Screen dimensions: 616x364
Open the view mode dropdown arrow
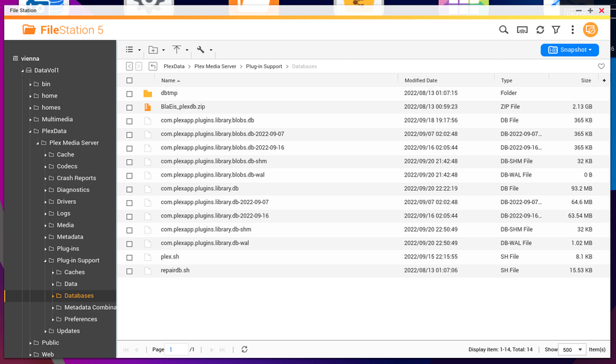coord(139,50)
